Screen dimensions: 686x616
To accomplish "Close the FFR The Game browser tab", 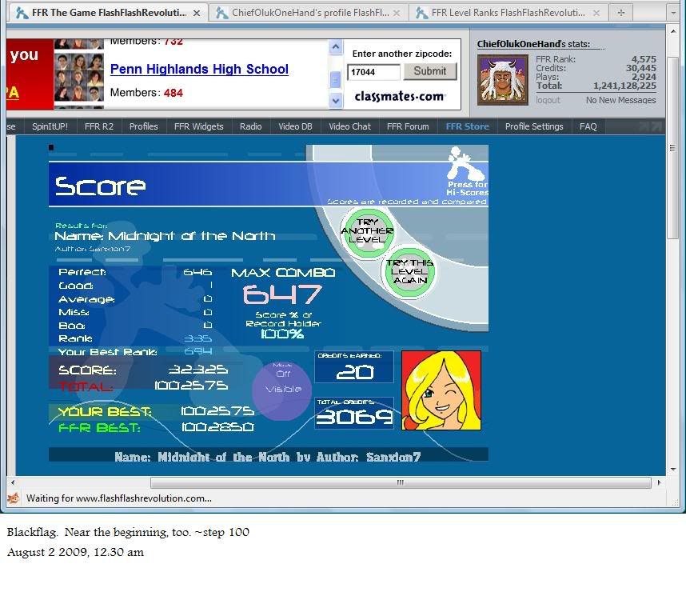I will point(197,13).
